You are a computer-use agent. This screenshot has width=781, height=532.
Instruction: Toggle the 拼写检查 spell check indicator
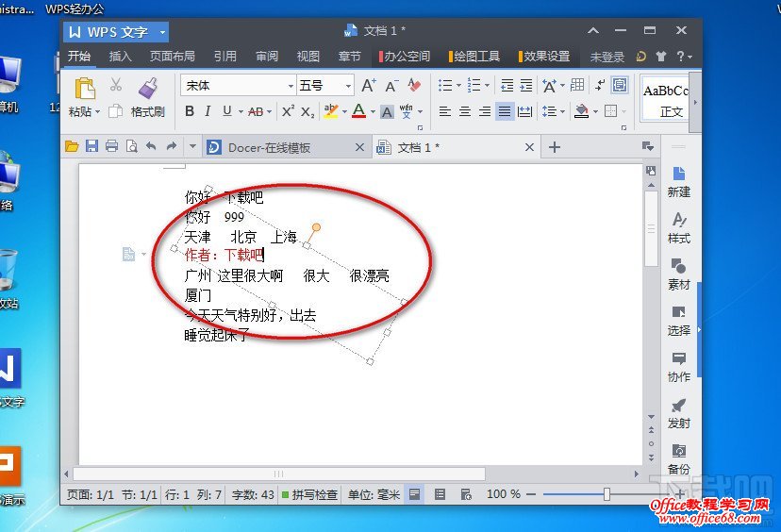pos(309,494)
